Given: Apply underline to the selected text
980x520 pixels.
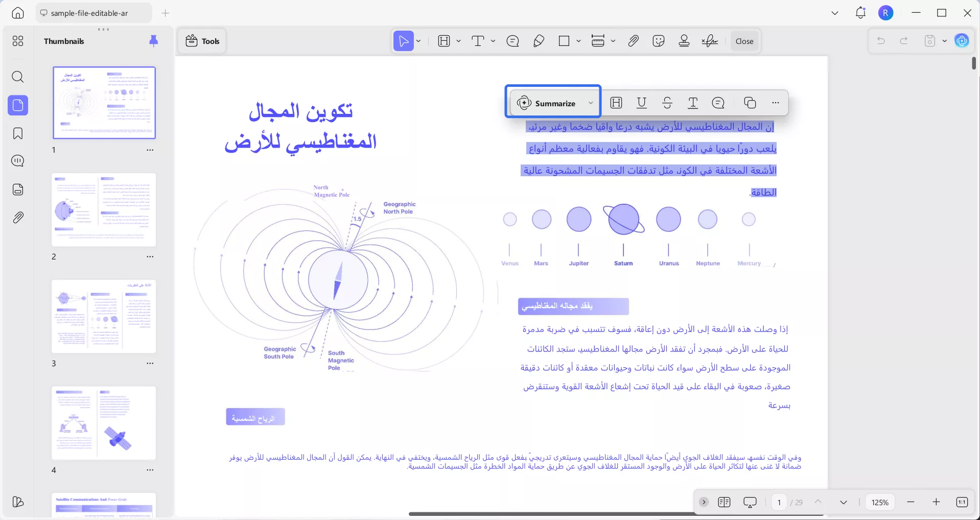Looking at the screenshot, I should click(x=642, y=103).
